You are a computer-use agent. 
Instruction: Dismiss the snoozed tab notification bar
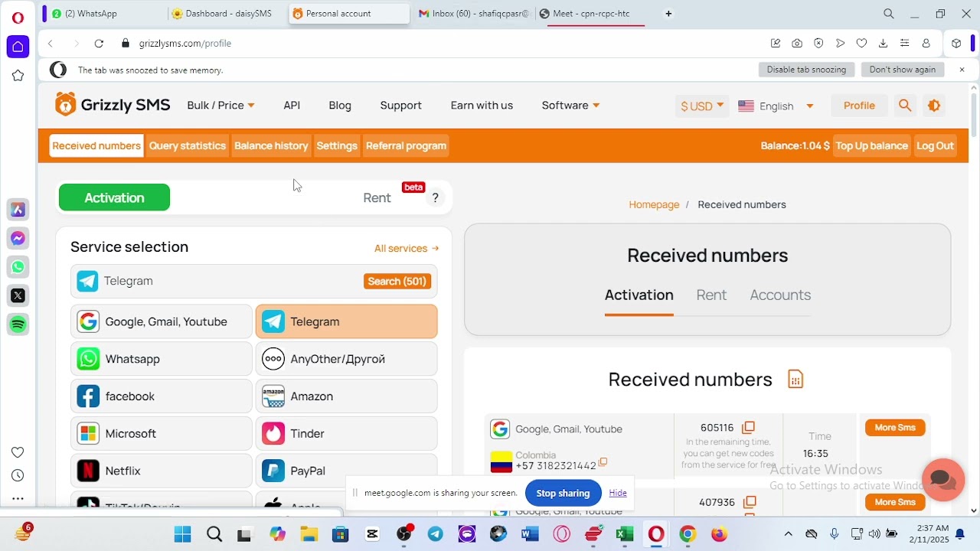pos(962,70)
